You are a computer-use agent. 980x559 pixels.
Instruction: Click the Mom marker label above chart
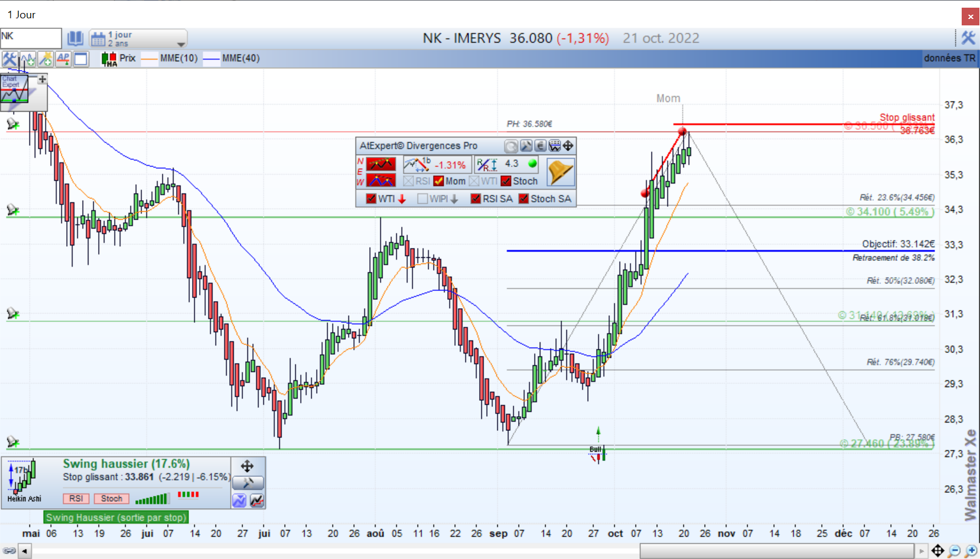tap(668, 99)
